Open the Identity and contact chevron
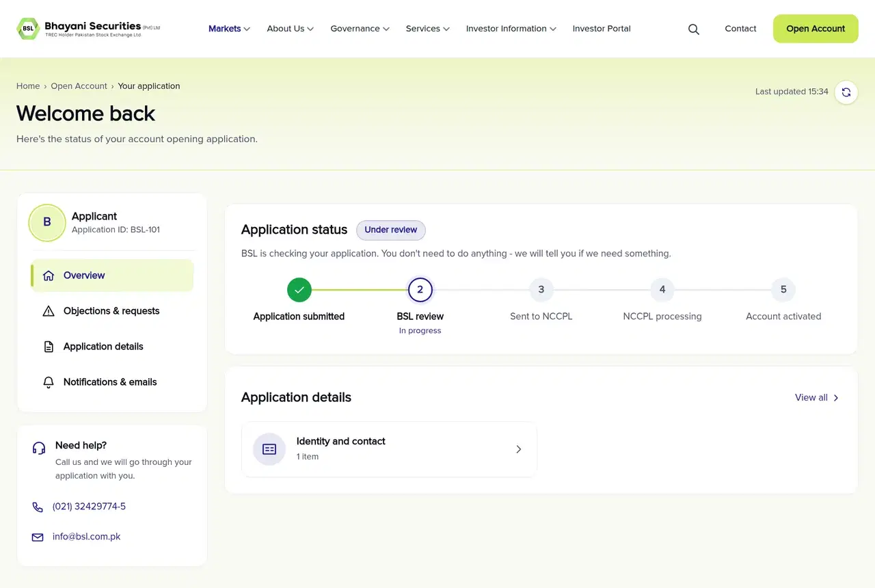This screenshot has width=875, height=588. point(519,449)
